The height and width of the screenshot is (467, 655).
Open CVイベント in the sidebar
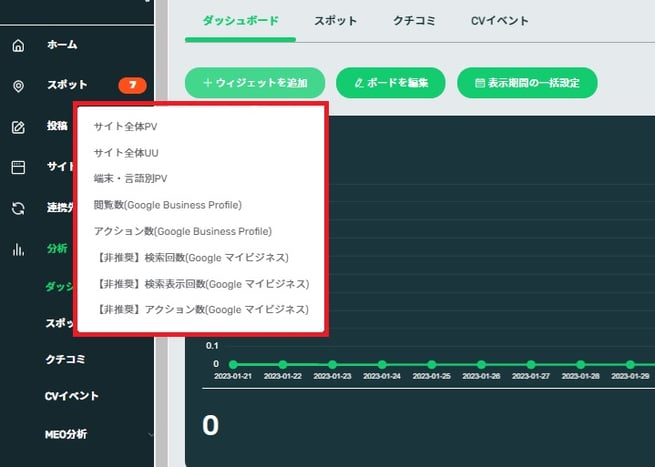71,396
